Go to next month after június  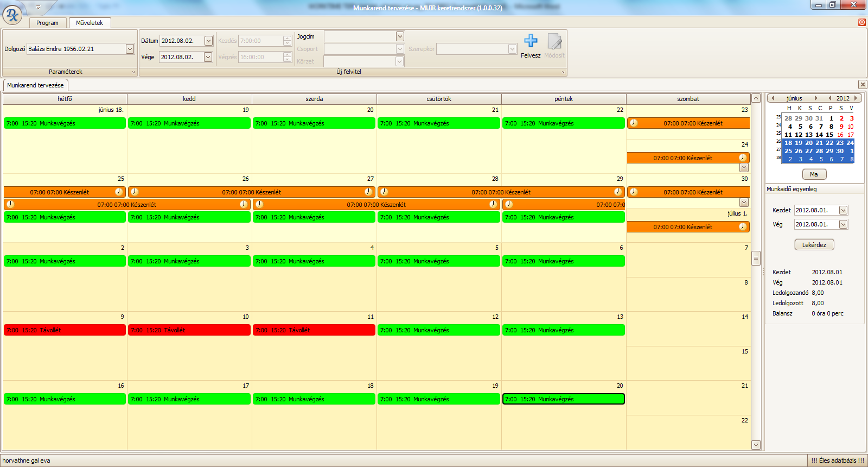tap(815, 98)
